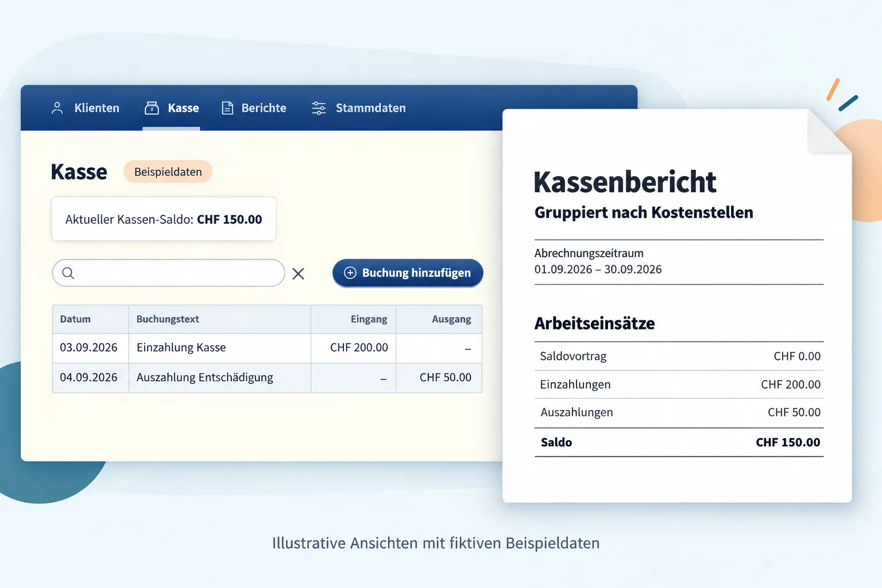Click the plus icon on Buchung hinzufügen
Viewport: 882px width, 588px height.
tap(350, 273)
